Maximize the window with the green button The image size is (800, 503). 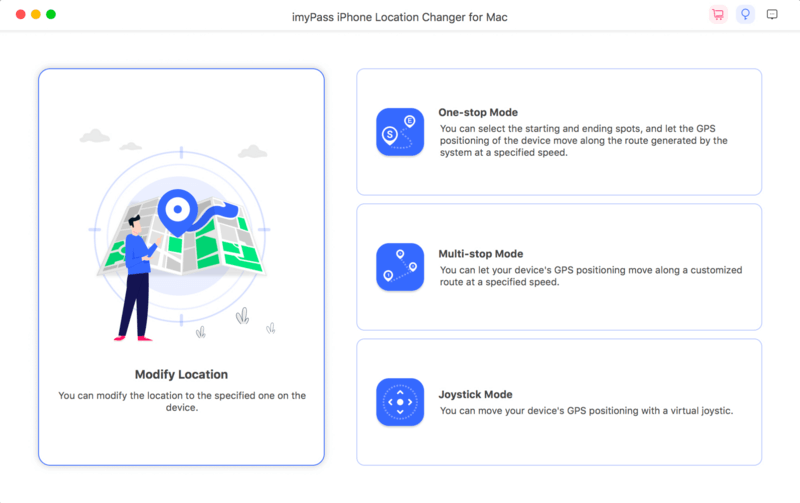[51, 14]
